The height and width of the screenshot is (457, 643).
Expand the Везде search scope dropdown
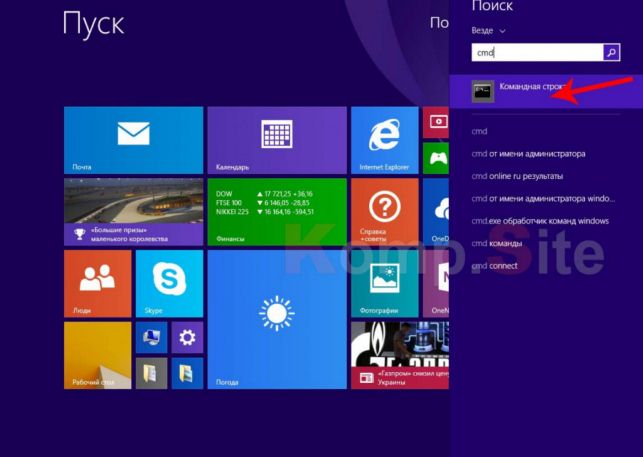click(488, 31)
